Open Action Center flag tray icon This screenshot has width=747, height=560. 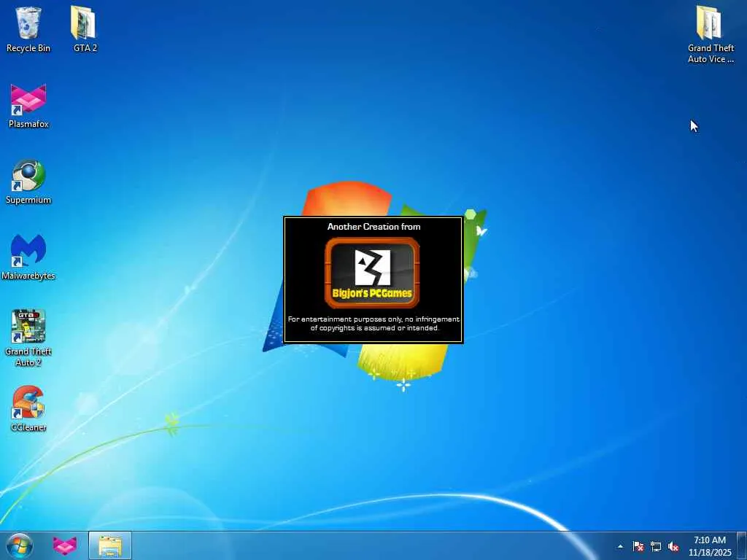tap(638, 546)
